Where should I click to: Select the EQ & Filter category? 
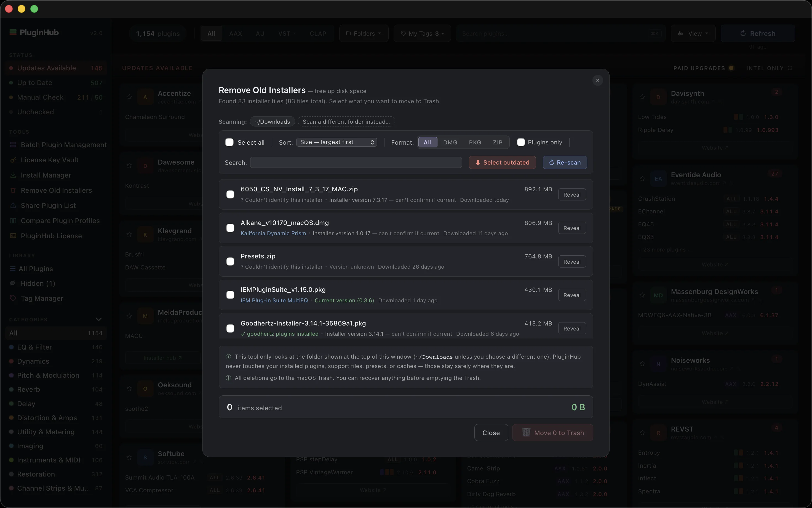[x=56, y=347]
